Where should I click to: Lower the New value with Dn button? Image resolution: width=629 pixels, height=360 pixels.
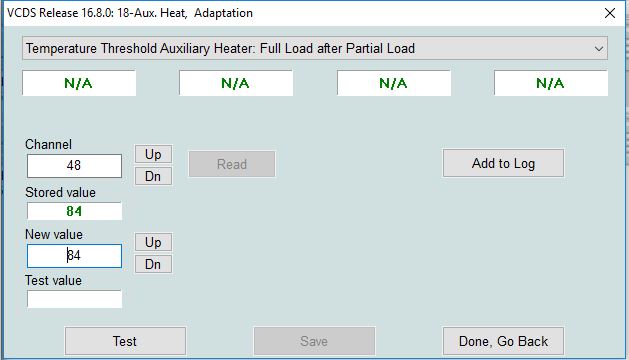pos(153,264)
